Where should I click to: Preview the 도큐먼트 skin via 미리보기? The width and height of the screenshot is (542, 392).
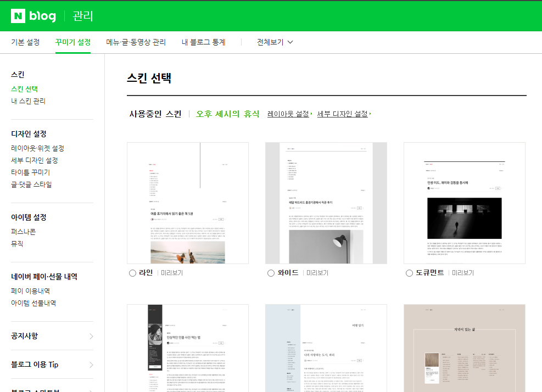click(x=463, y=273)
